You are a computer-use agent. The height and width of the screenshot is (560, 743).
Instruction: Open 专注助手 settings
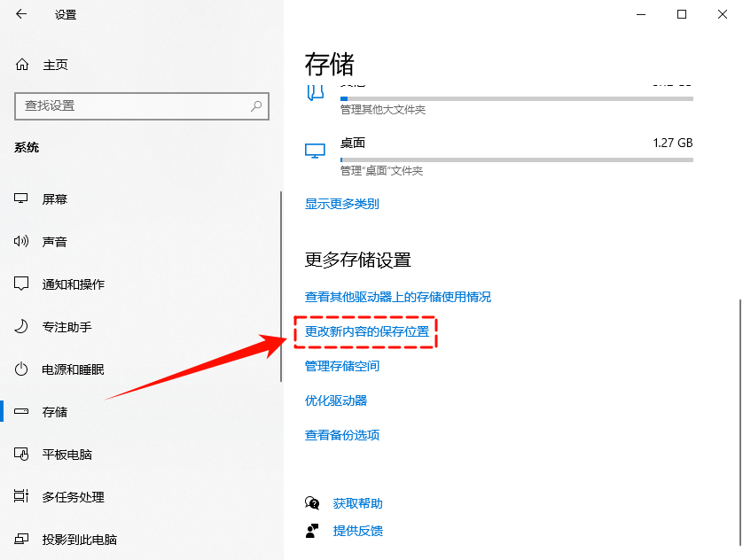click(x=22, y=326)
